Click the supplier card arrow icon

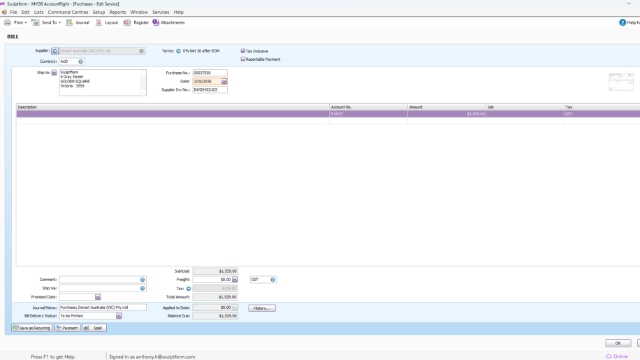55,51
